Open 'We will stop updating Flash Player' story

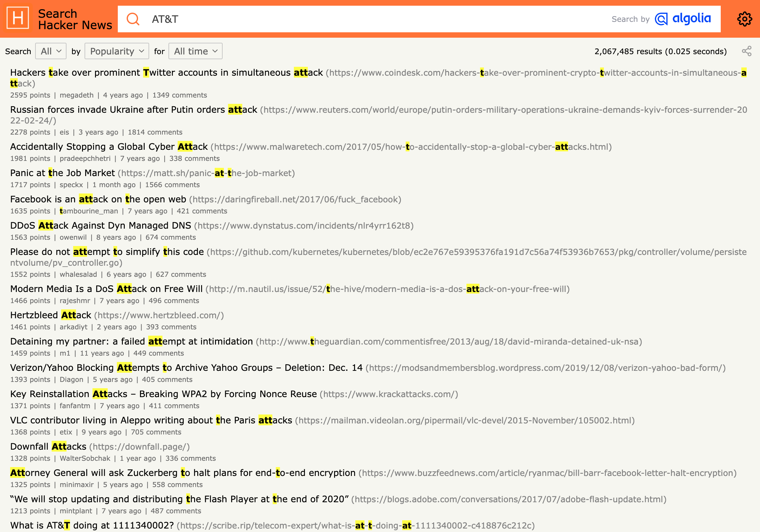[x=180, y=499]
